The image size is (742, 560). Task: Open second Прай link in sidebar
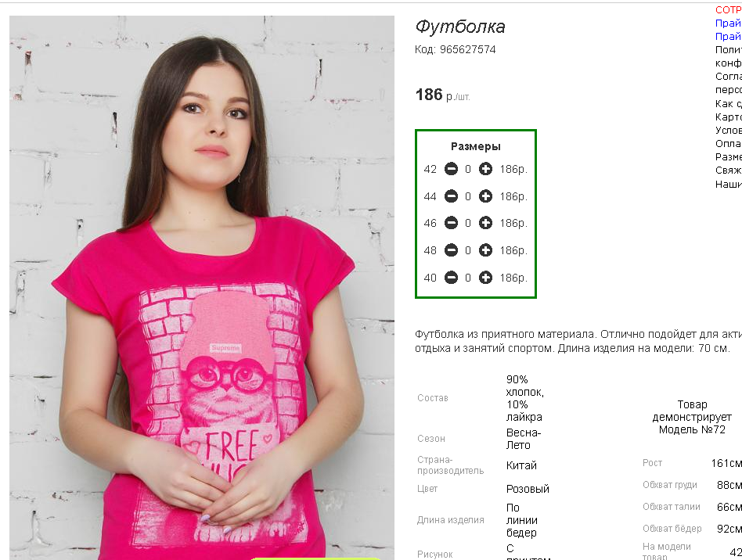(728, 37)
